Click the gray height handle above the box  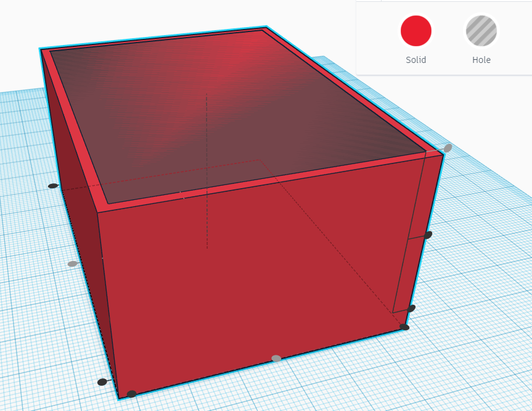[x=447, y=148]
